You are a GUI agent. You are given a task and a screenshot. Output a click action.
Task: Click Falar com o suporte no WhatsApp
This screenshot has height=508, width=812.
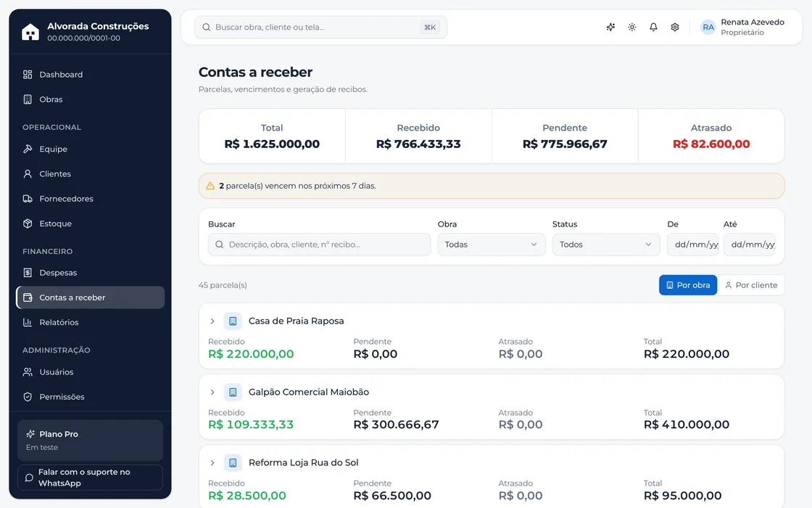coord(90,478)
